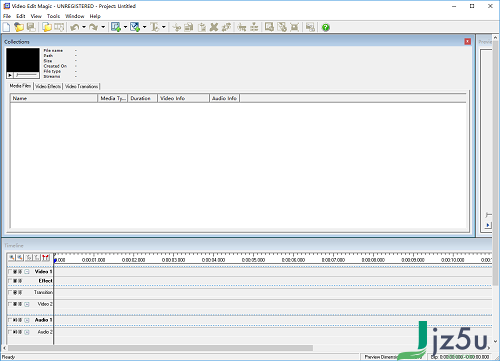Expand the Audio 1 track
This screenshot has height=361, width=500.
point(27,320)
